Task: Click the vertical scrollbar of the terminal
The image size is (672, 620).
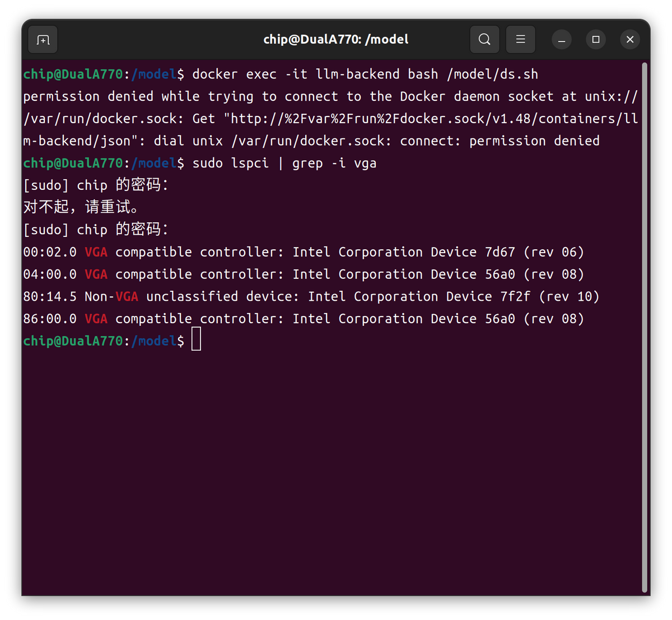Action: point(645,328)
